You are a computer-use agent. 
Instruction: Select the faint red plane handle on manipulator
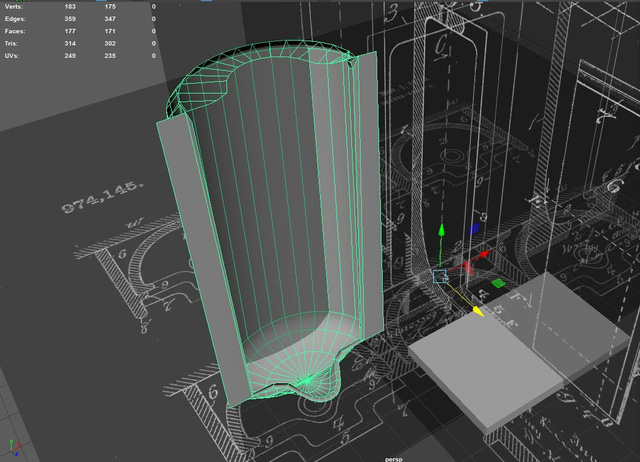[467, 268]
